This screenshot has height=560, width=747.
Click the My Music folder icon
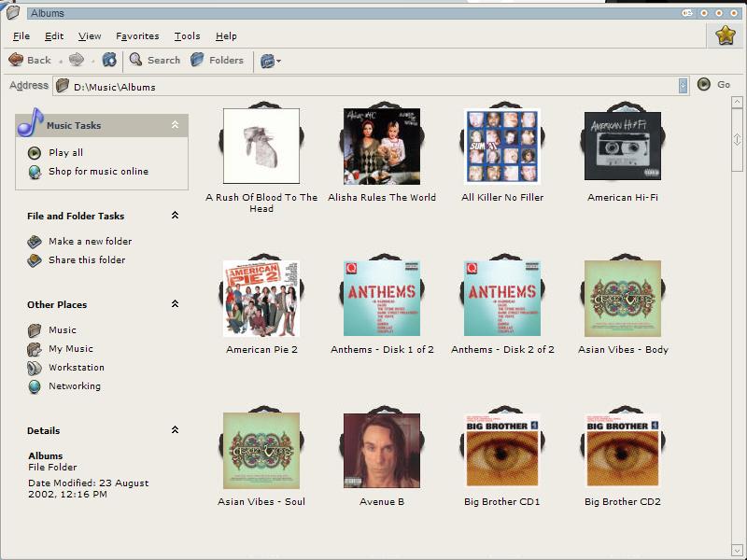click(x=35, y=349)
